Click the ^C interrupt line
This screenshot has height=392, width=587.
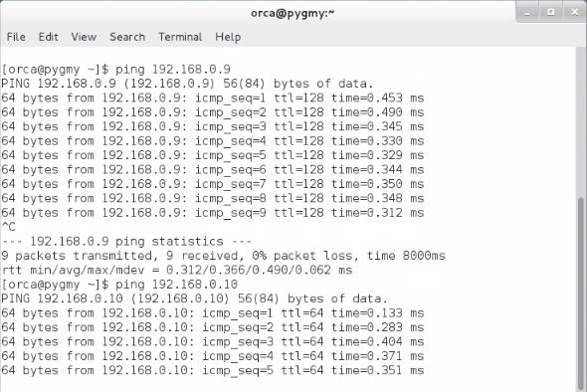[x=9, y=227]
